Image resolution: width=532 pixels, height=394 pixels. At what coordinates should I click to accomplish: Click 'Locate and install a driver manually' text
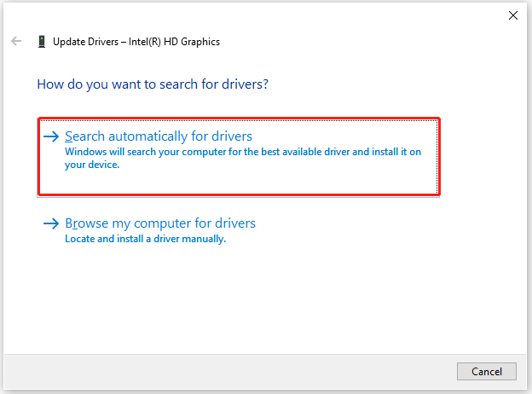point(145,240)
